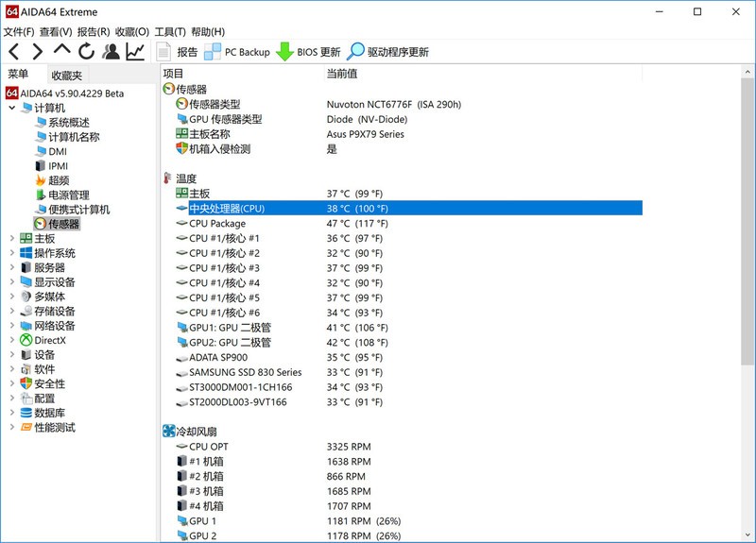Open the 查看(V) menu
756x543 pixels.
pyautogui.click(x=56, y=32)
